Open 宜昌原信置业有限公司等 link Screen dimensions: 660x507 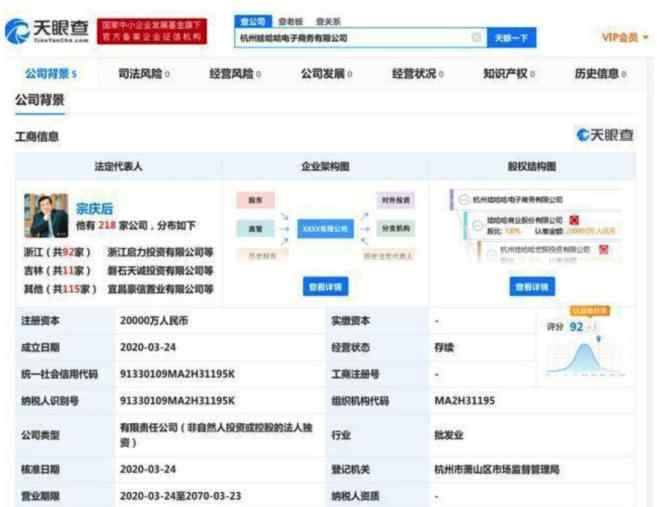pyautogui.click(x=160, y=289)
